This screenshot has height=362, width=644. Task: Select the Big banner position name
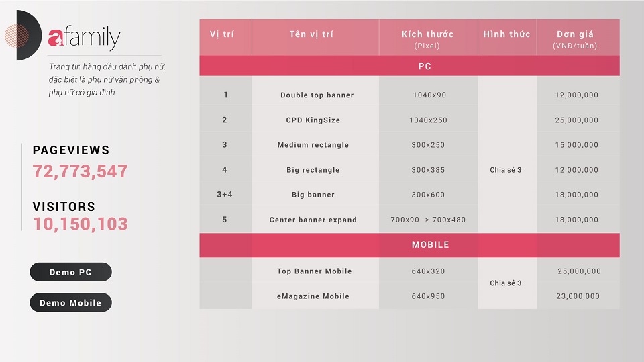click(313, 195)
